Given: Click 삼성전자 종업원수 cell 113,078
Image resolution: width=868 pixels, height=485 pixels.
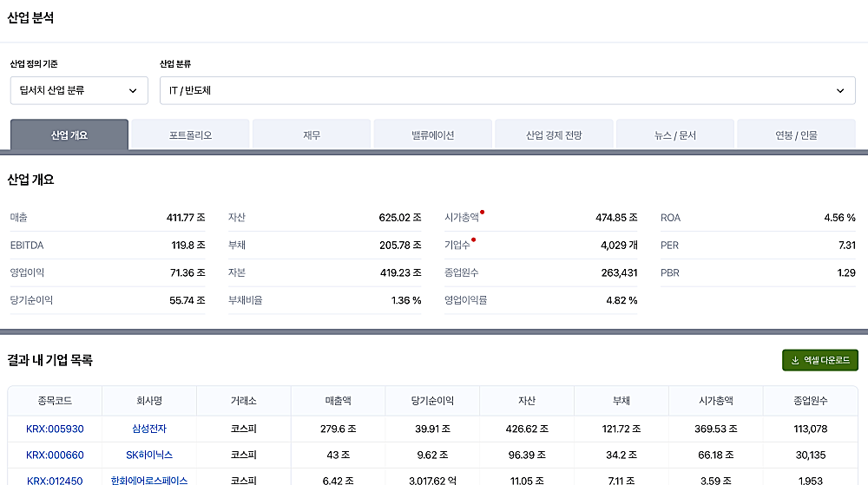Looking at the screenshot, I should point(811,429).
